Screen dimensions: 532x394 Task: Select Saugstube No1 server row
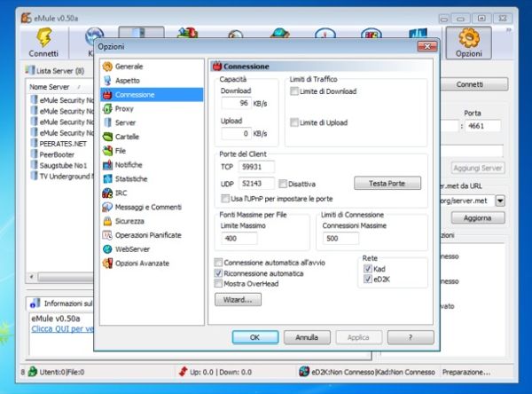[x=63, y=165]
